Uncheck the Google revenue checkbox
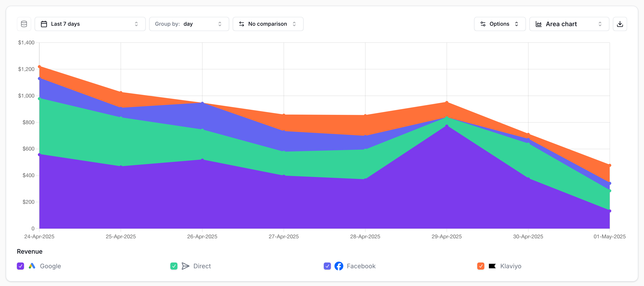Image resolution: width=644 pixels, height=286 pixels. tap(20, 266)
